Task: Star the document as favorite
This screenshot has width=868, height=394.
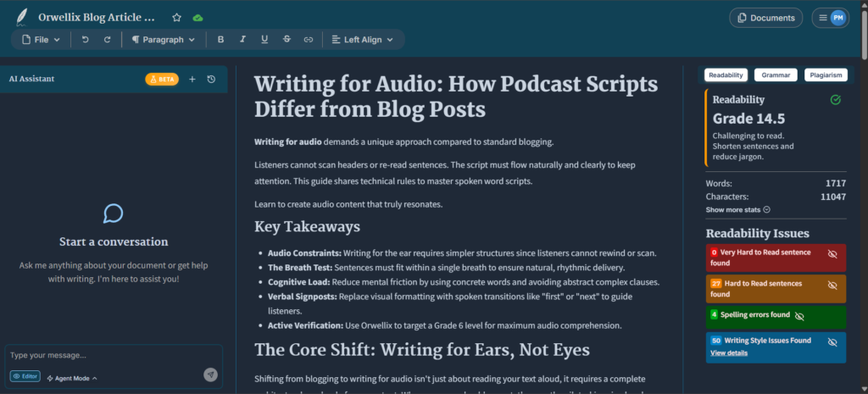Action: click(x=176, y=18)
